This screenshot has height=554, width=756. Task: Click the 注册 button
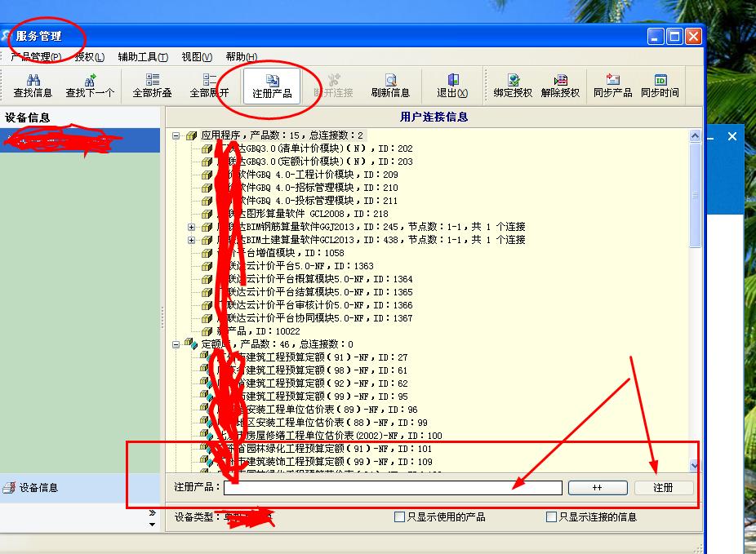click(x=664, y=488)
